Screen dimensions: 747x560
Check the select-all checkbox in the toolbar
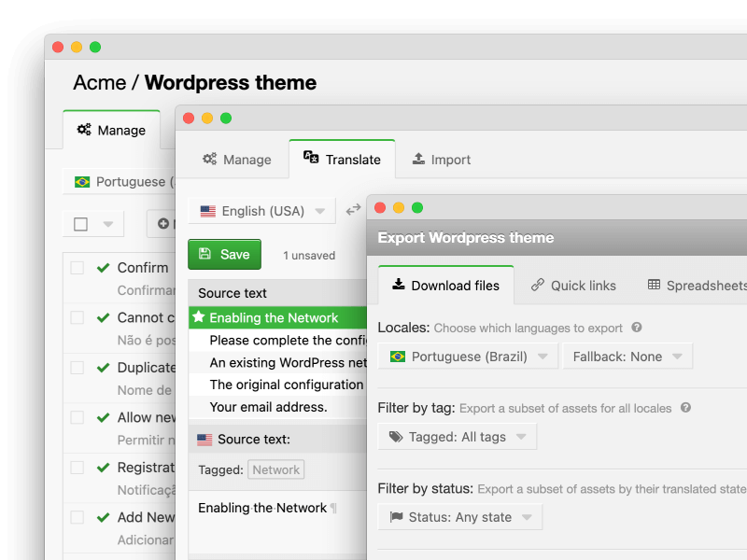81,224
